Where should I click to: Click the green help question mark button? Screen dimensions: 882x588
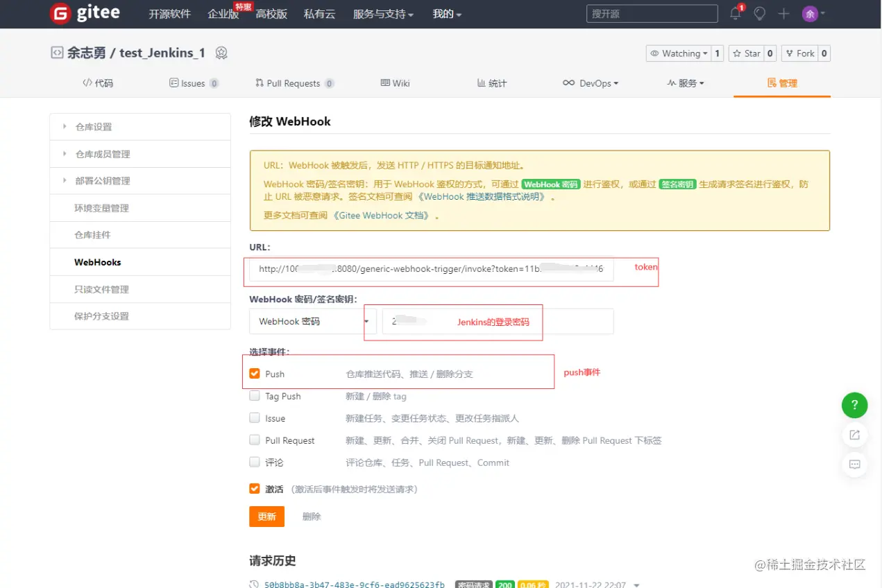[x=855, y=405]
